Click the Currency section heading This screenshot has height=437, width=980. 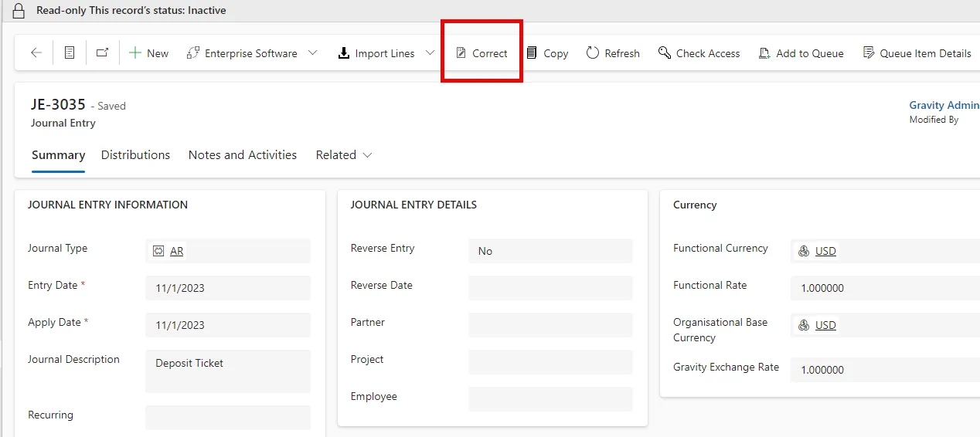tap(695, 205)
